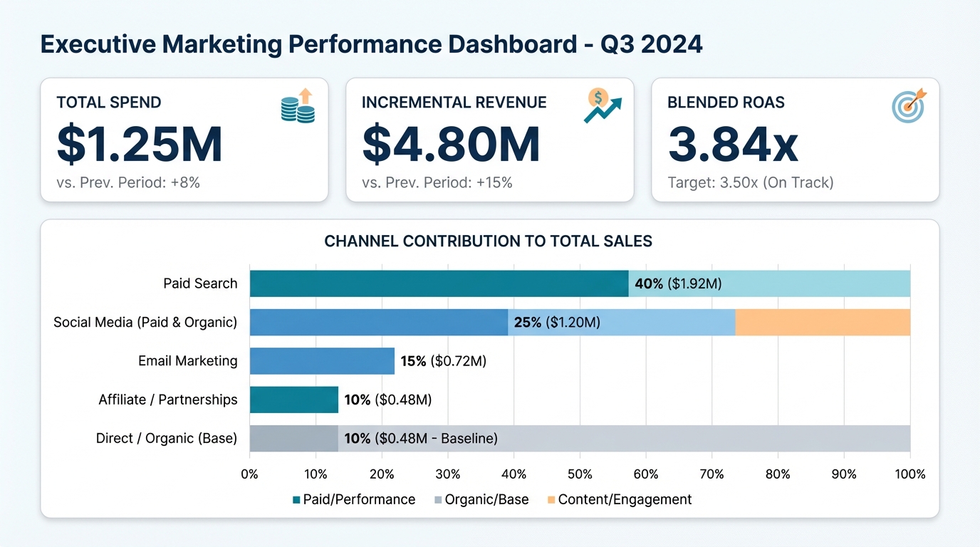
Task: Toggle the Paid/Performance legend label
Action: pyautogui.click(x=359, y=499)
